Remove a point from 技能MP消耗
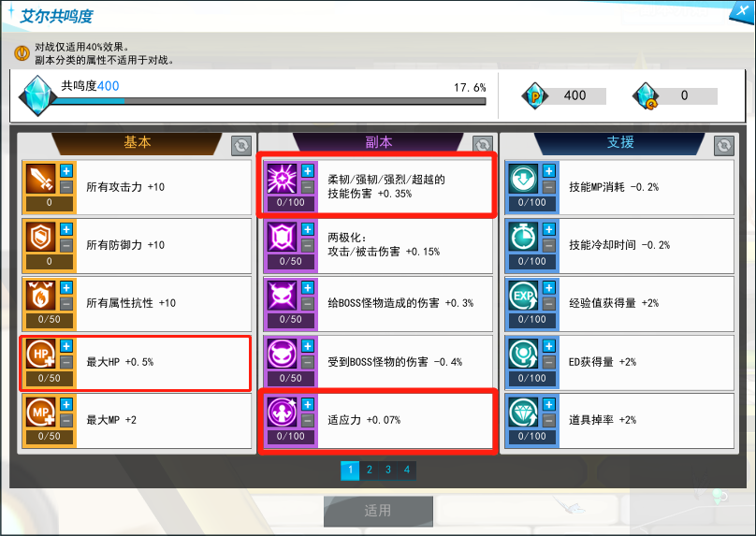Image resolution: width=756 pixels, height=536 pixels. 549,187
